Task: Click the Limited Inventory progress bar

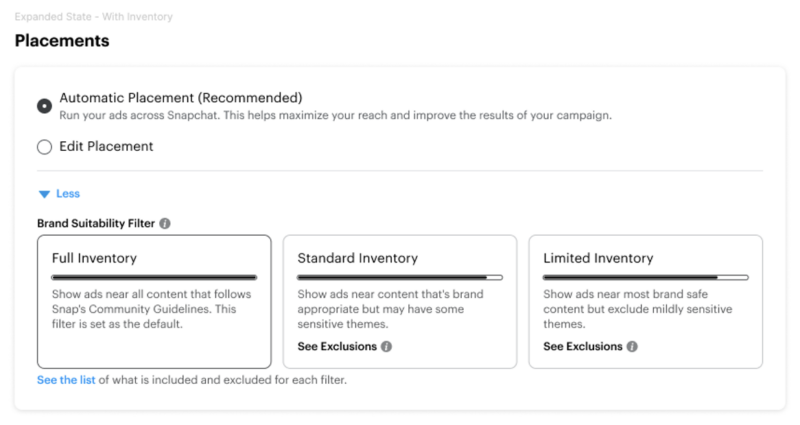Action: click(646, 278)
